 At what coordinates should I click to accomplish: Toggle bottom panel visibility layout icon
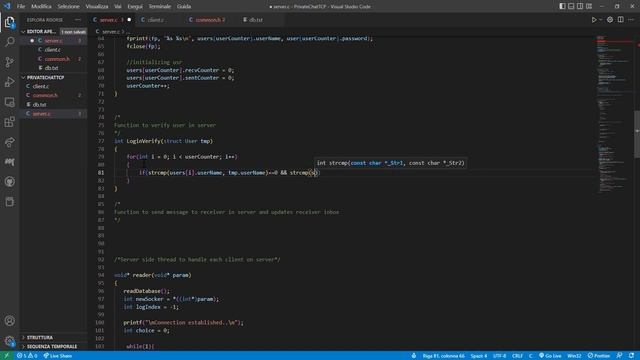(571, 6)
